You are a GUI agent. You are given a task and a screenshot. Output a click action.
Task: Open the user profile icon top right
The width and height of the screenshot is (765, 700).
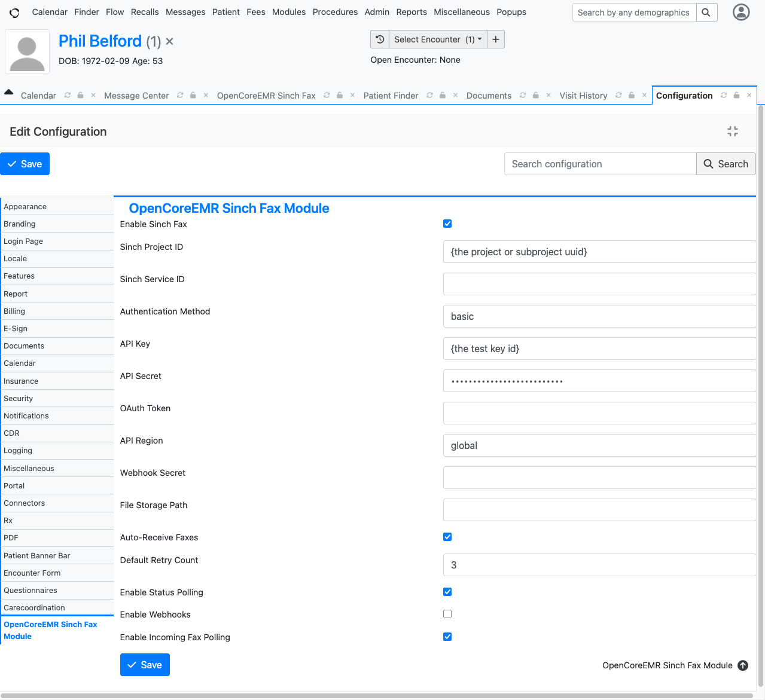coord(740,12)
